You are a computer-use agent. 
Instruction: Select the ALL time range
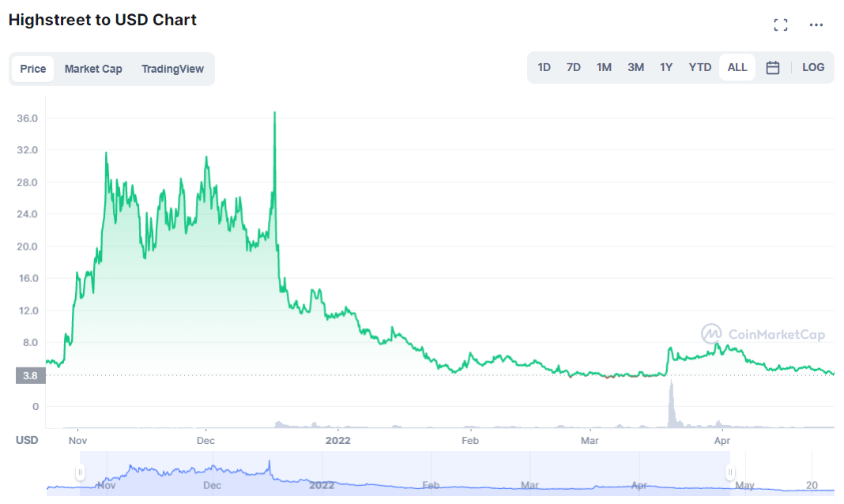pos(737,67)
